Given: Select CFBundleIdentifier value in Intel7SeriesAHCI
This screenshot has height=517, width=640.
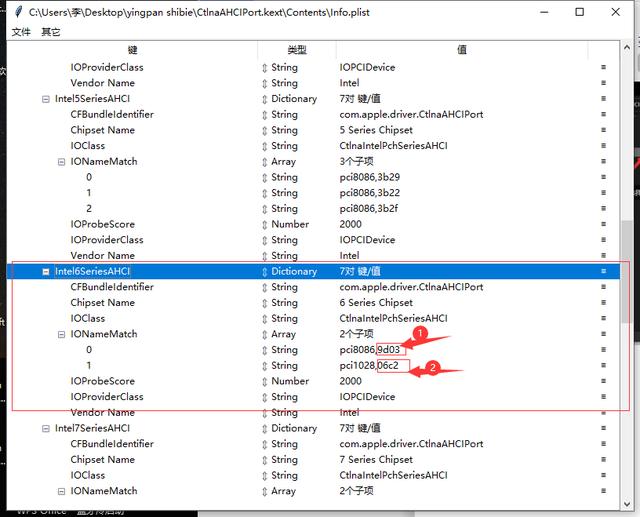Looking at the screenshot, I should tap(411, 444).
